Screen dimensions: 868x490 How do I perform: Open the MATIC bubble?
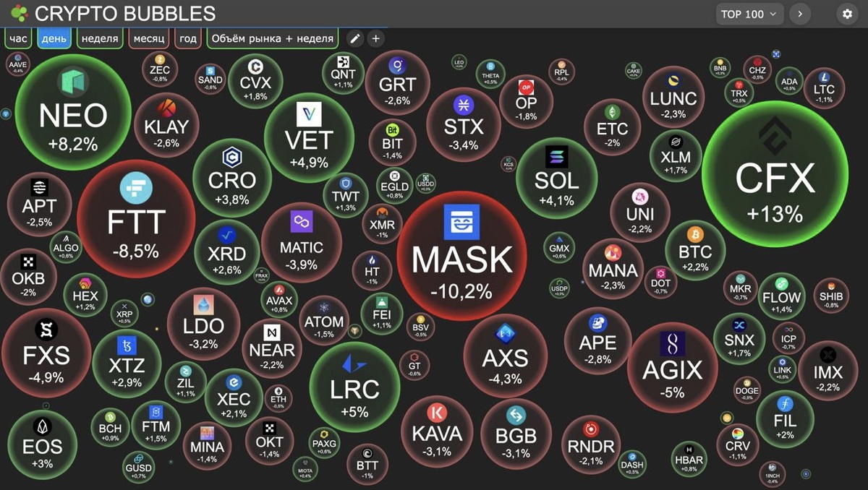tap(301, 241)
